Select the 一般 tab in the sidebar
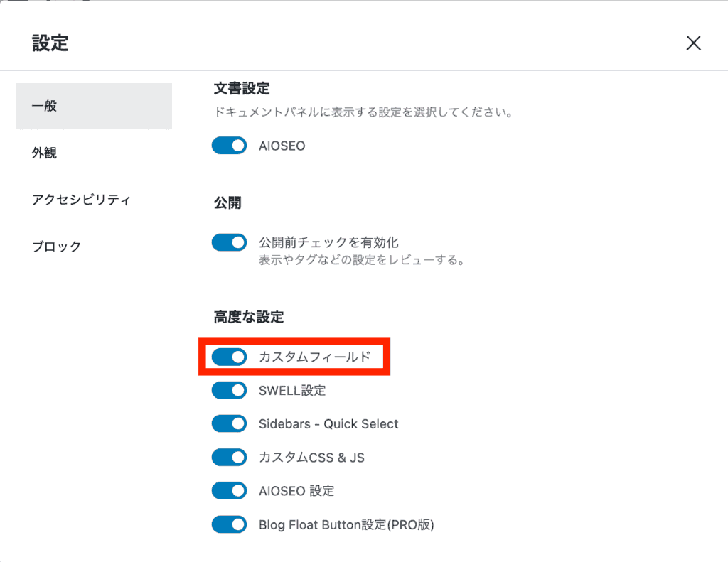This screenshot has height=562, width=728. pos(93,107)
